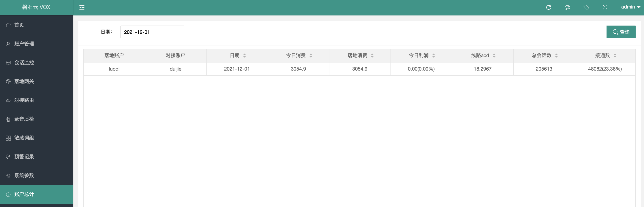This screenshot has height=207, width=644.
Task: Click the gear icon beside 系统参数
Action: pos(8,176)
